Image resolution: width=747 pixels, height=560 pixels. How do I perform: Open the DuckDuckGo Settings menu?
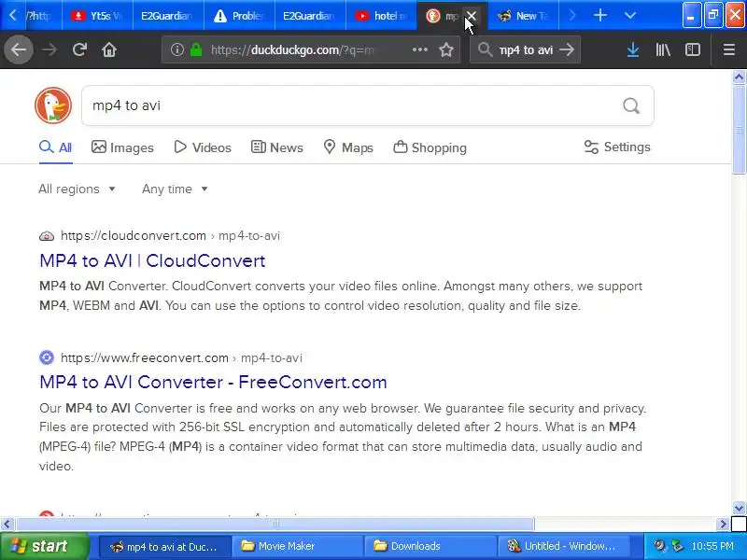[617, 147]
